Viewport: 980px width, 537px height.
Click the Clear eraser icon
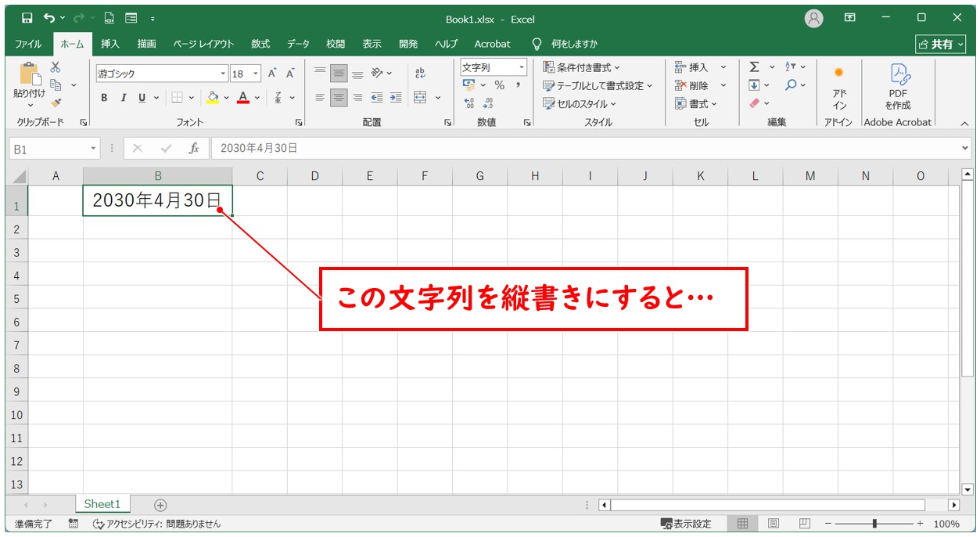click(754, 103)
